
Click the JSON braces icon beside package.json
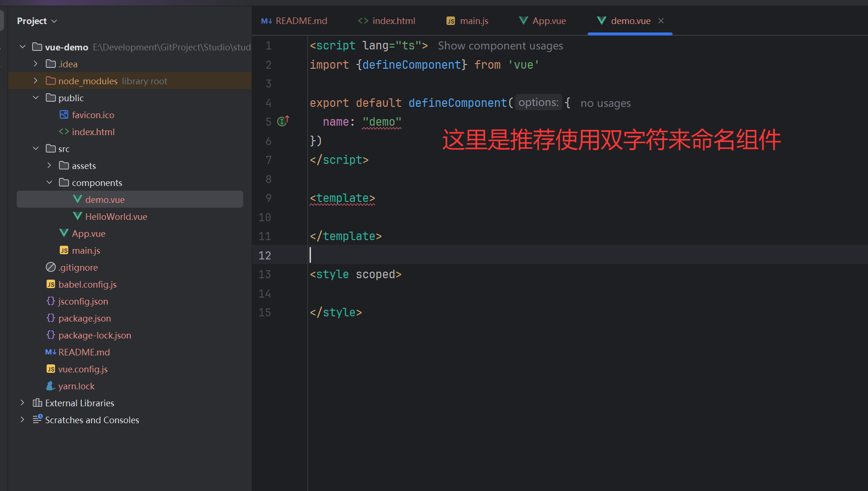click(51, 318)
